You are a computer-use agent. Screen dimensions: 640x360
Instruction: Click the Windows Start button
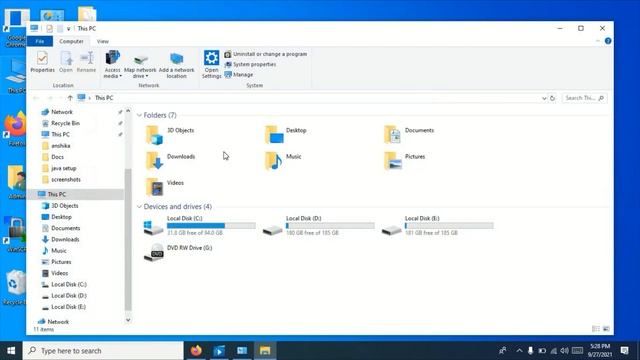point(11,351)
